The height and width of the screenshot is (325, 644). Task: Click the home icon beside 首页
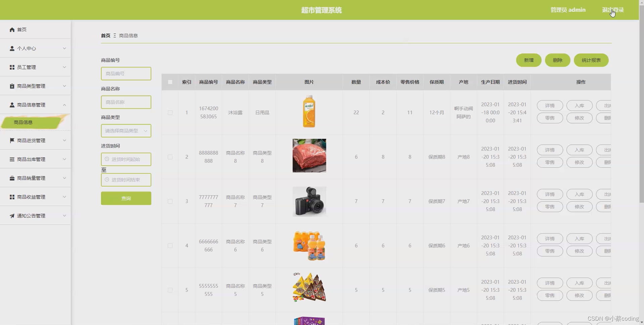point(12,30)
